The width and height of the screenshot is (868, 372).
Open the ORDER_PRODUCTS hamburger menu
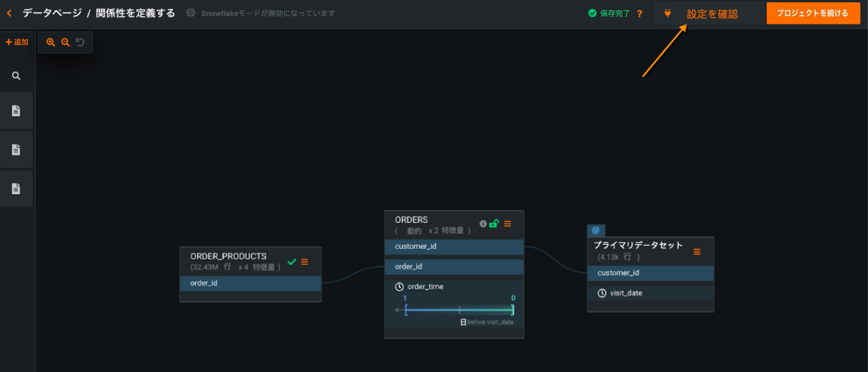305,262
